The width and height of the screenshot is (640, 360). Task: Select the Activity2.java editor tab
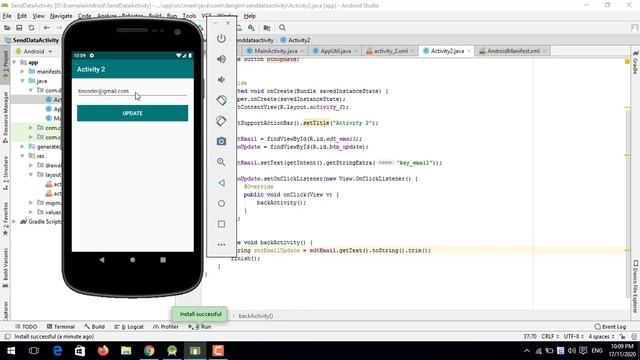447,51
